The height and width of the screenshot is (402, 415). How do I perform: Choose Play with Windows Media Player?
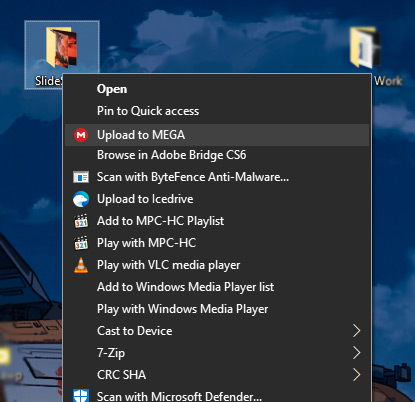(217, 309)
